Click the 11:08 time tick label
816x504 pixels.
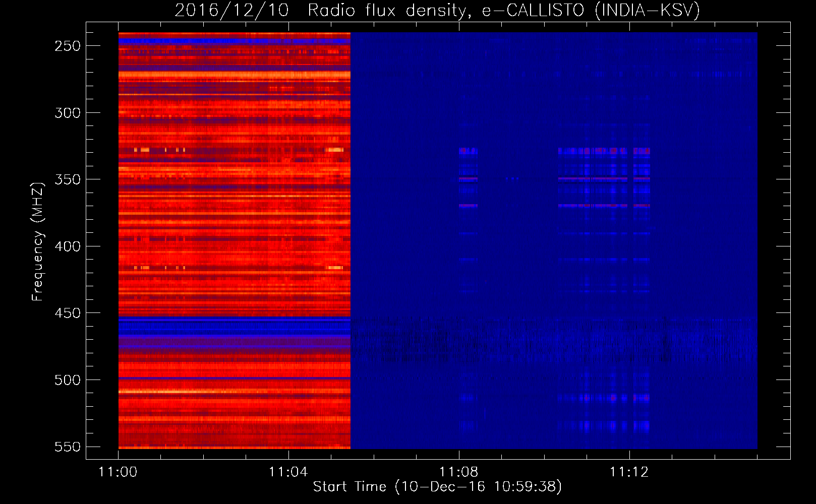(x=458, y=472)
